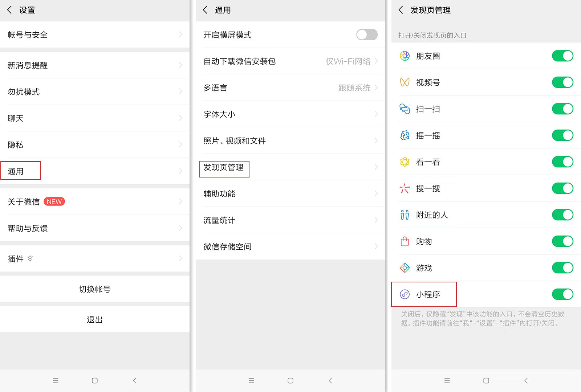The image size is (581, 392).
Task: Go back from the 发现页管理 page header
Action: [x=401, y=10]
